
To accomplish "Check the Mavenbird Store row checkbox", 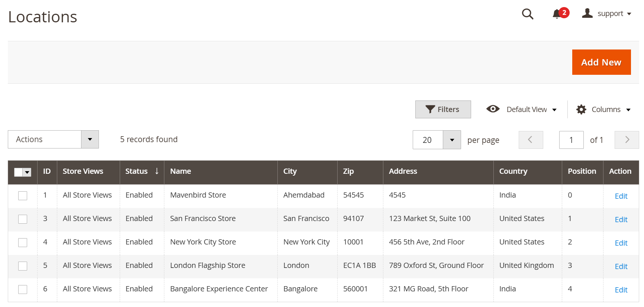I will pos(23,196).
